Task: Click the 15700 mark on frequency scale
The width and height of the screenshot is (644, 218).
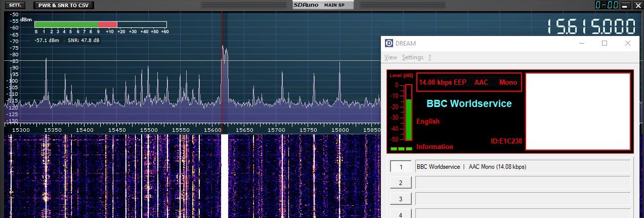Action: 276,130
